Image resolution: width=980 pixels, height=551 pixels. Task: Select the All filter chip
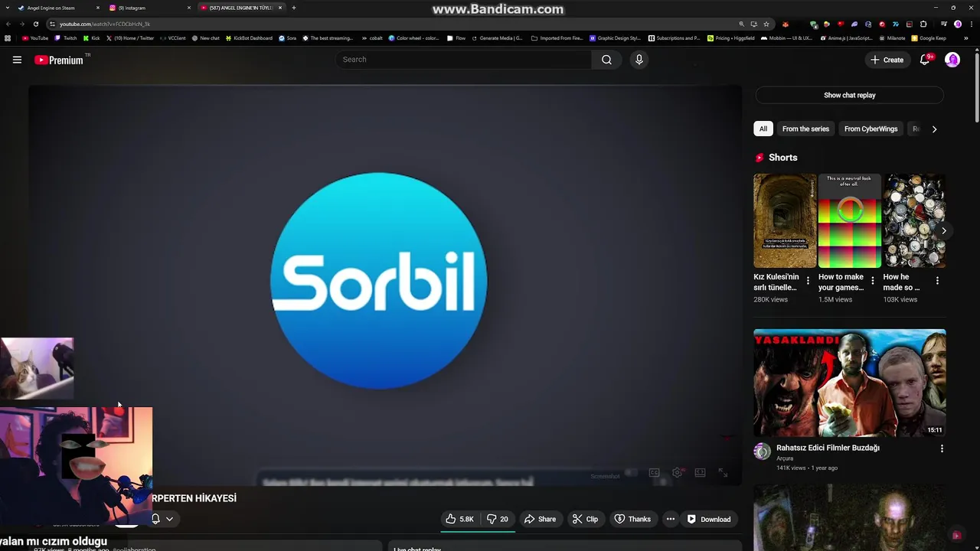click(763, 129)
